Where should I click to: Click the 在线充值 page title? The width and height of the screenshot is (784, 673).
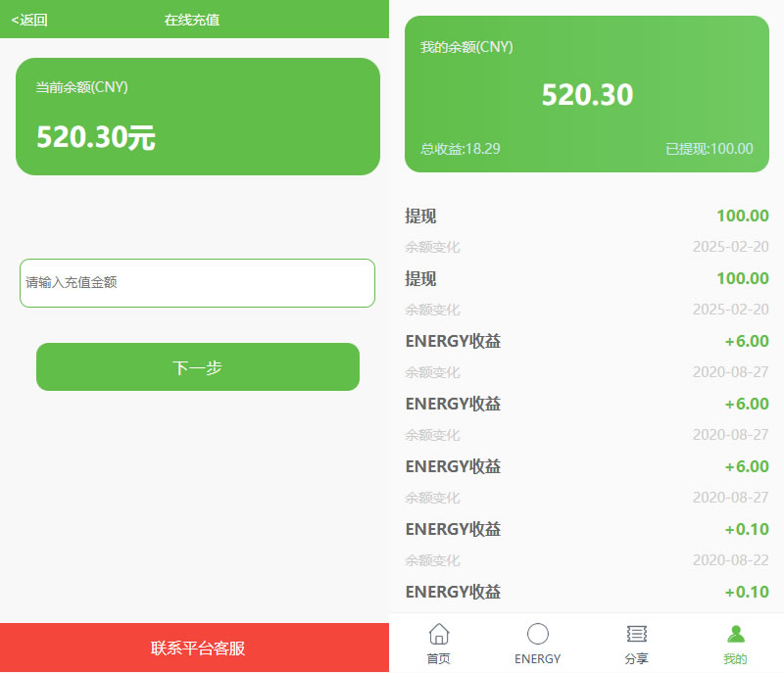192,20
